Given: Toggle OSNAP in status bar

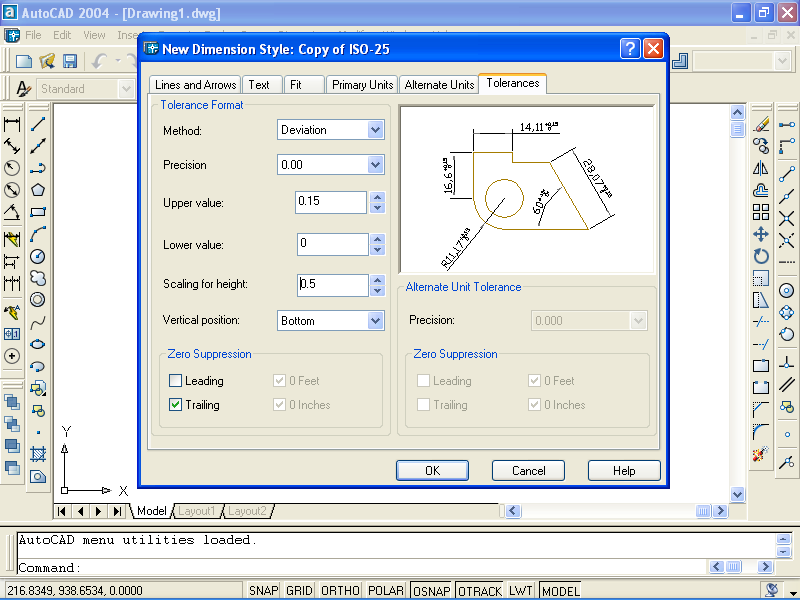Looking at the screenshot, I should tap(432, 591).
